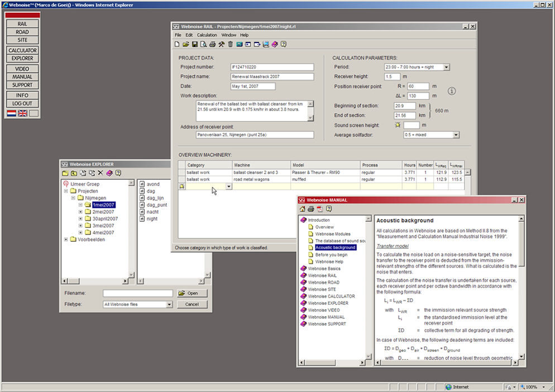Click Receiver height input field
Screen dimensions: 555x392
point(392,77)
